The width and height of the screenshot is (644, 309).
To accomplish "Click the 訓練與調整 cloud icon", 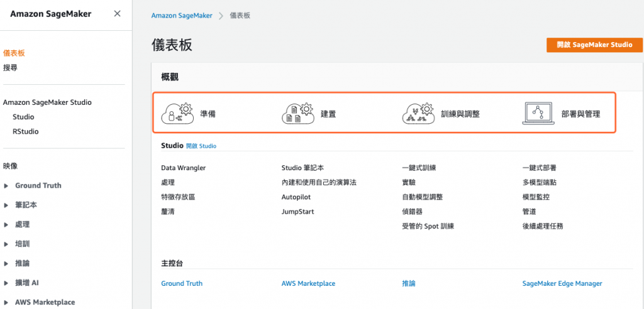I will (x=418, y=113).
